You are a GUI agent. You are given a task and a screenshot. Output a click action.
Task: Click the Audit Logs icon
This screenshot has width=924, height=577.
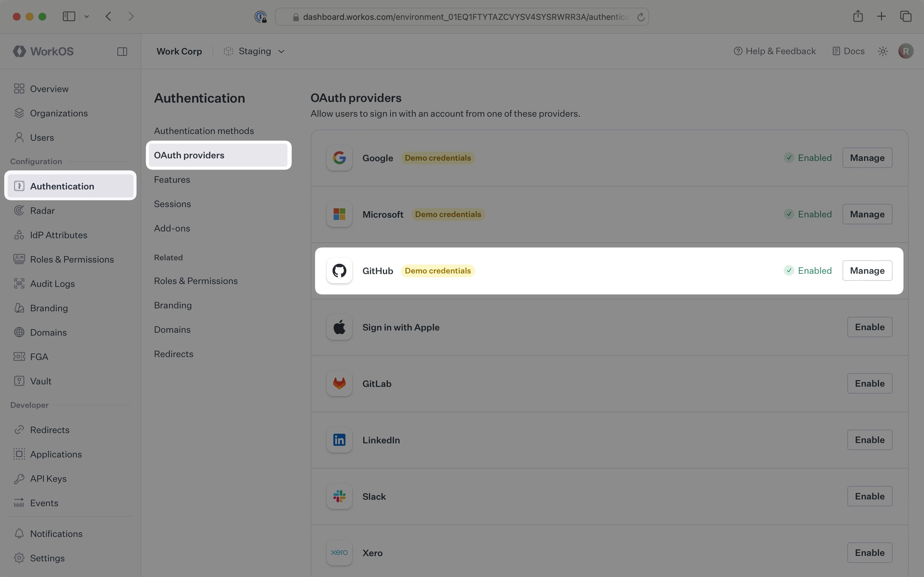point(20,284)
